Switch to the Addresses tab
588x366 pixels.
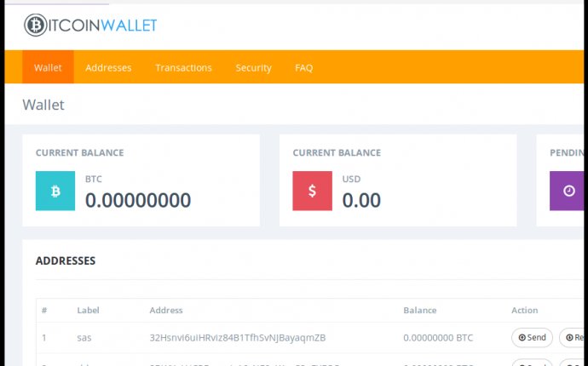[x=108, y=67]
